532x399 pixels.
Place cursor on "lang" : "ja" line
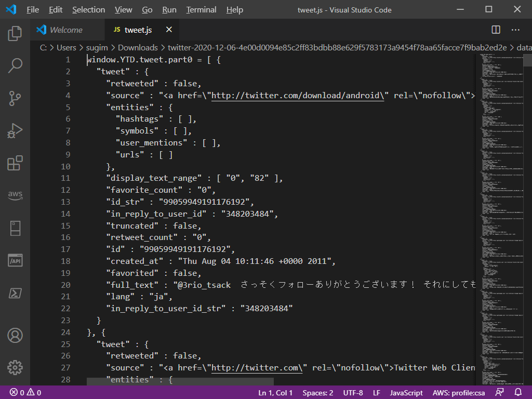[139, 297]
